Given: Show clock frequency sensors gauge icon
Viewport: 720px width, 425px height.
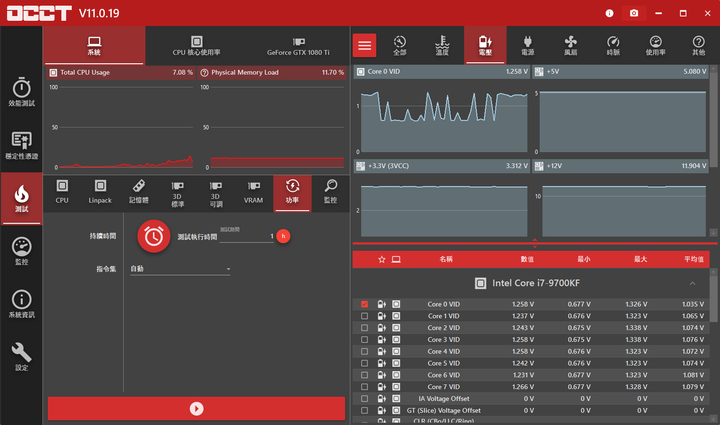Looking at the screenshot, I should pos(613,45).
